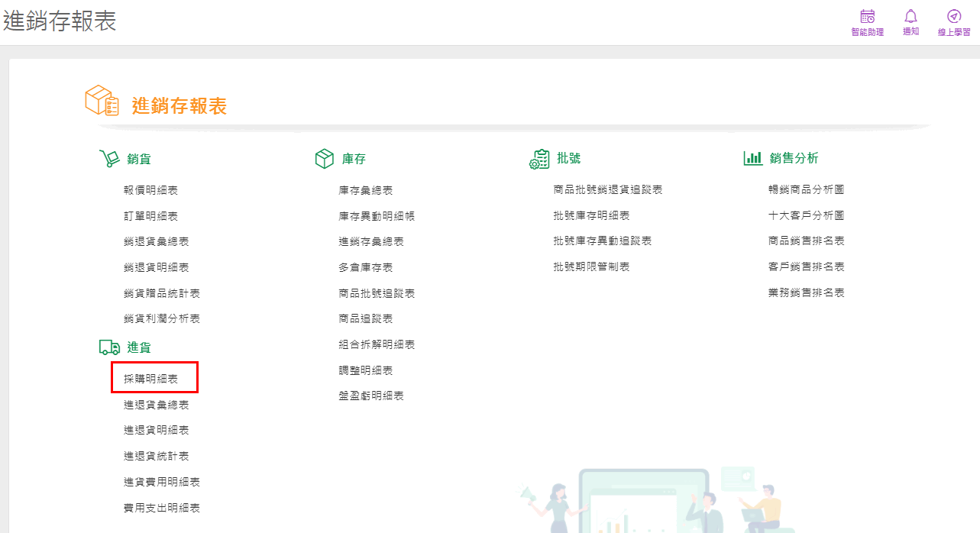Open 銷退貨明細表 report
Image resolution: width=980 pixels, height=533 pixels.
tap(156, 267)
